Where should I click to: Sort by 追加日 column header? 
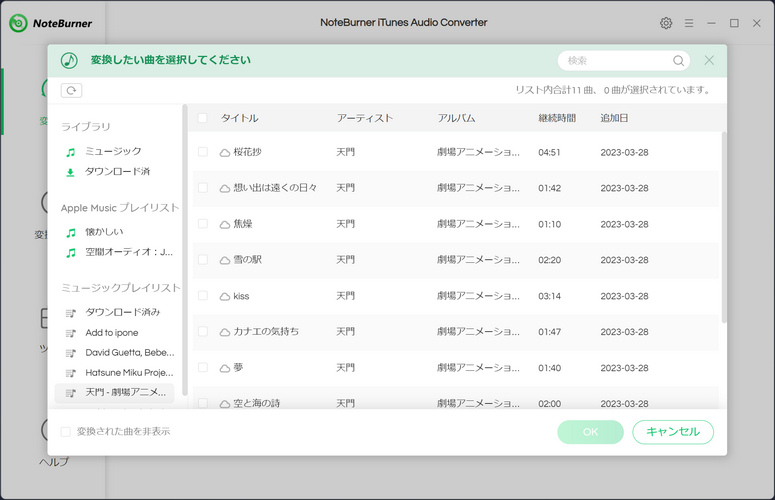614,118
